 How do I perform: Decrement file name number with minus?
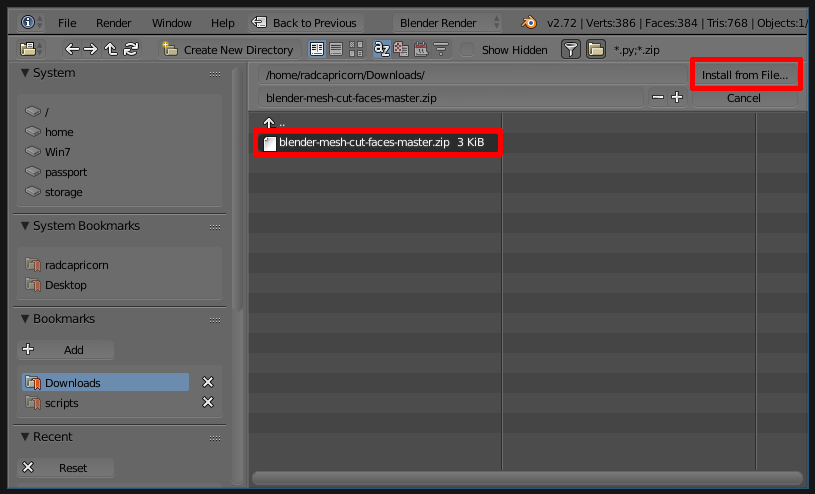[x=658, y=97]
